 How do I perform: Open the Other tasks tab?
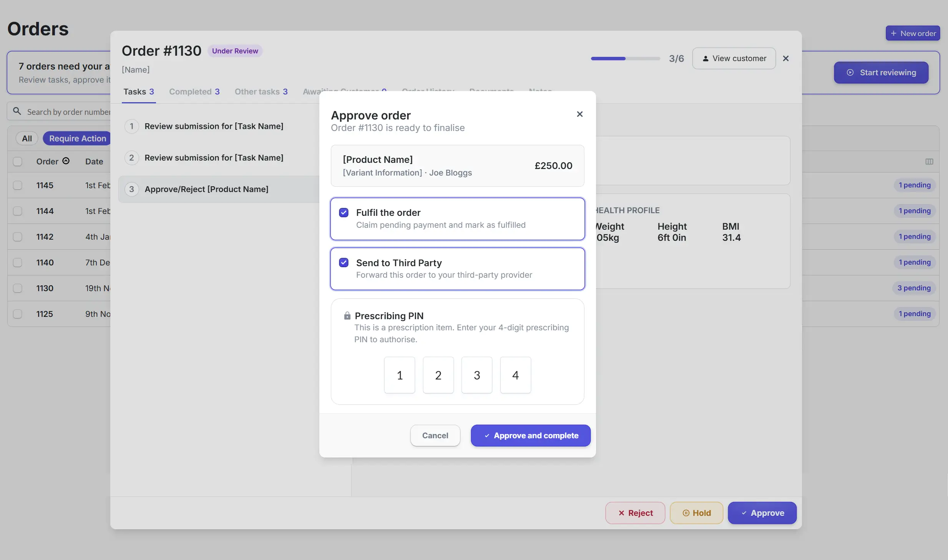click(x=261, y=91)
